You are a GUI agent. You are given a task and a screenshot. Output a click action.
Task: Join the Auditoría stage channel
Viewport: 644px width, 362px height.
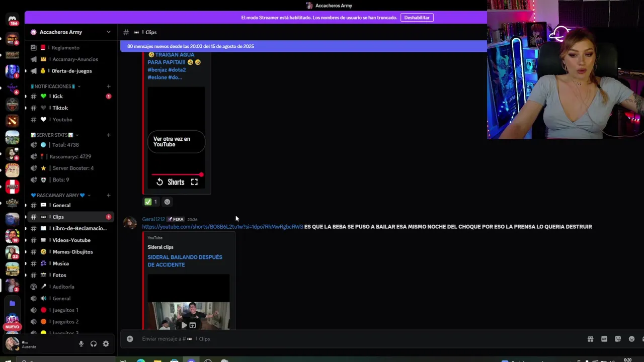pyautogui.click(x=71, y=287)
